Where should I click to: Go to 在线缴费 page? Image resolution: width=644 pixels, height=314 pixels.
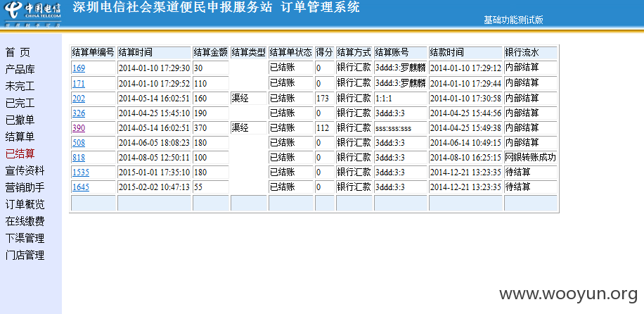(x=25, y=221)
